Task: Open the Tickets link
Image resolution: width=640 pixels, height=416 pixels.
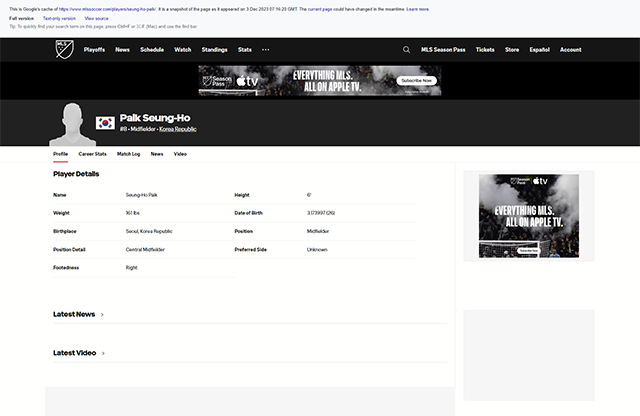Action: [485, 49]
